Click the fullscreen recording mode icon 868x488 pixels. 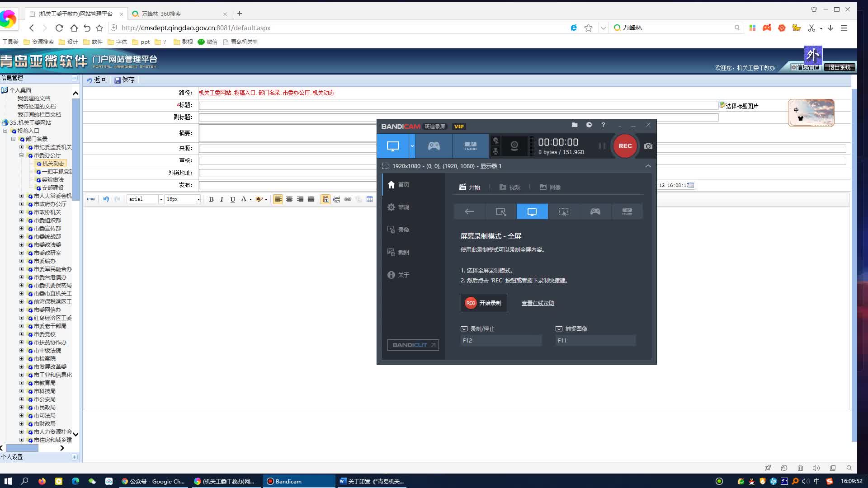(x=532, y=211)
